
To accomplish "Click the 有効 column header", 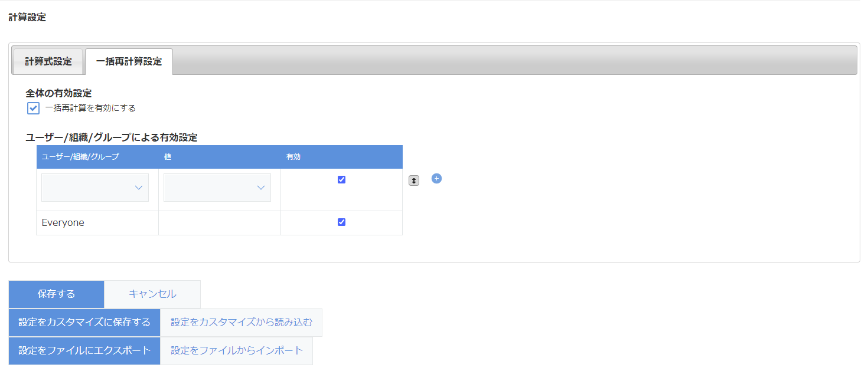I will tap(293, 156).
